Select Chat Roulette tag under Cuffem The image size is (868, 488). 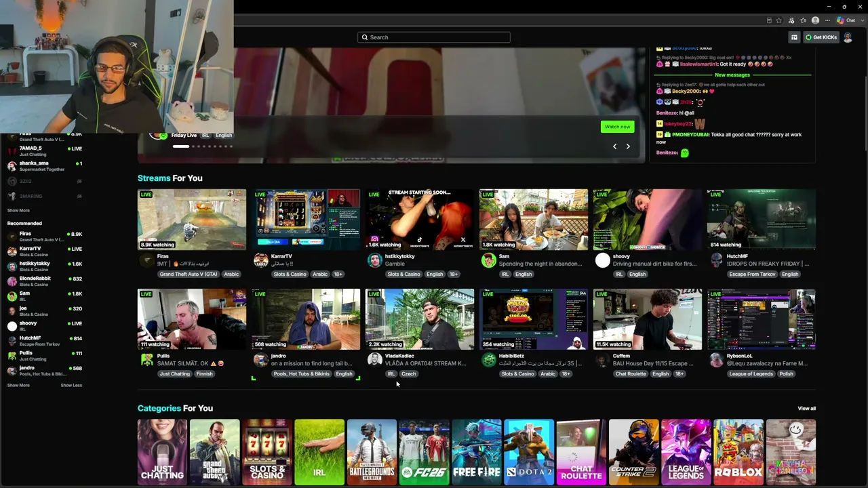631,374
